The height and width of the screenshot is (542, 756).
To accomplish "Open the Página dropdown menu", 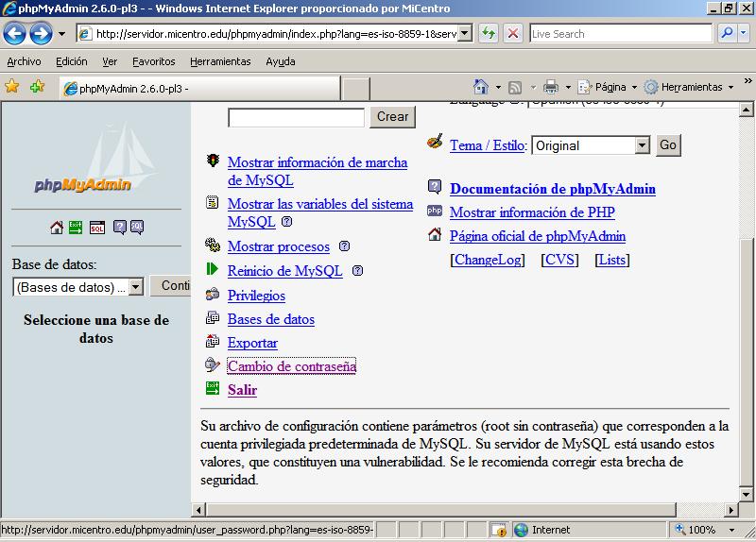I will click(609, 87).
